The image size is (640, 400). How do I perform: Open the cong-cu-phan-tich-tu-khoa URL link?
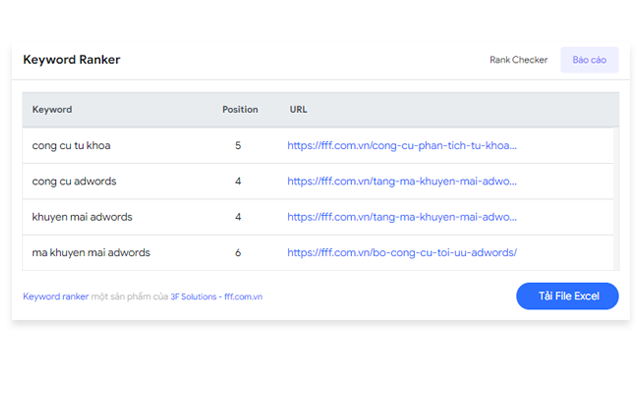pyautogui.click(x=402, y=145)
